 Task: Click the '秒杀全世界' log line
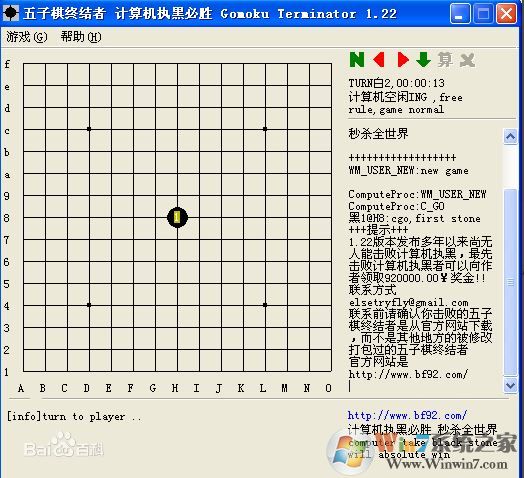coord(378,134)
